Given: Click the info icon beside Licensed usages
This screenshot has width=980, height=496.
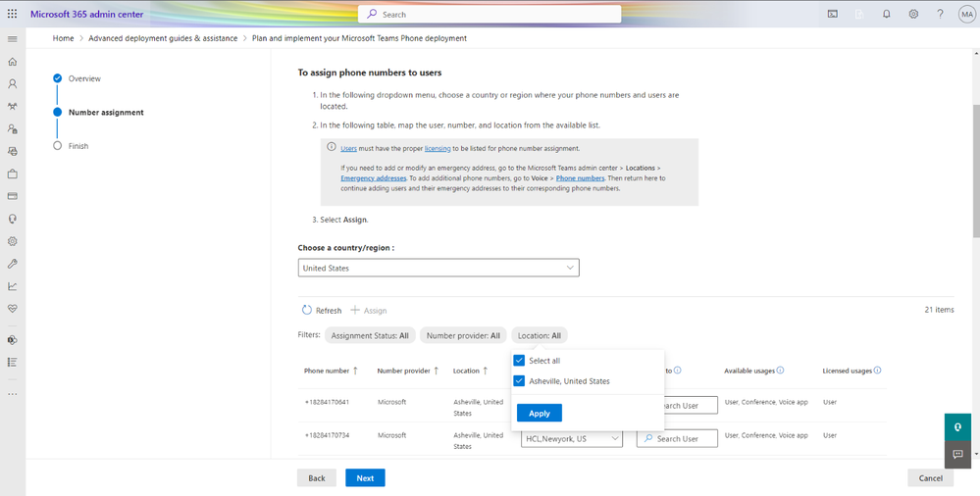Looking at the screenshot, I should (x=878, y=370).
